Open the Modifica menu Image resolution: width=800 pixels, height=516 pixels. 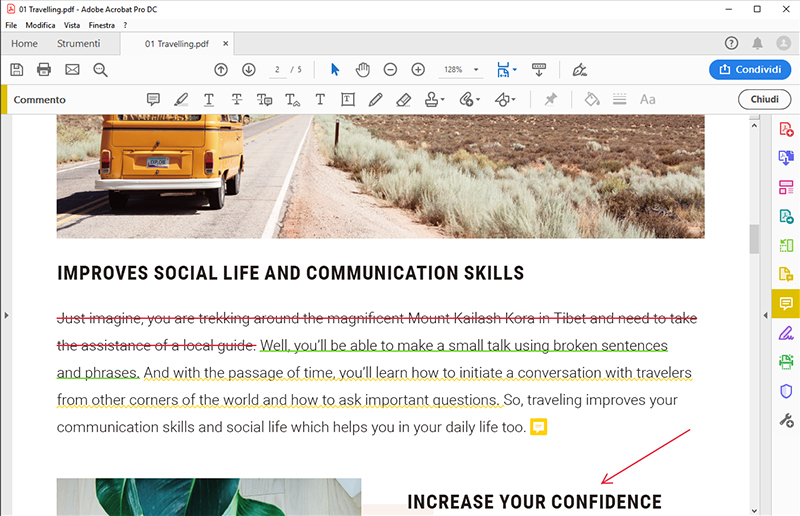click(40, 24)
